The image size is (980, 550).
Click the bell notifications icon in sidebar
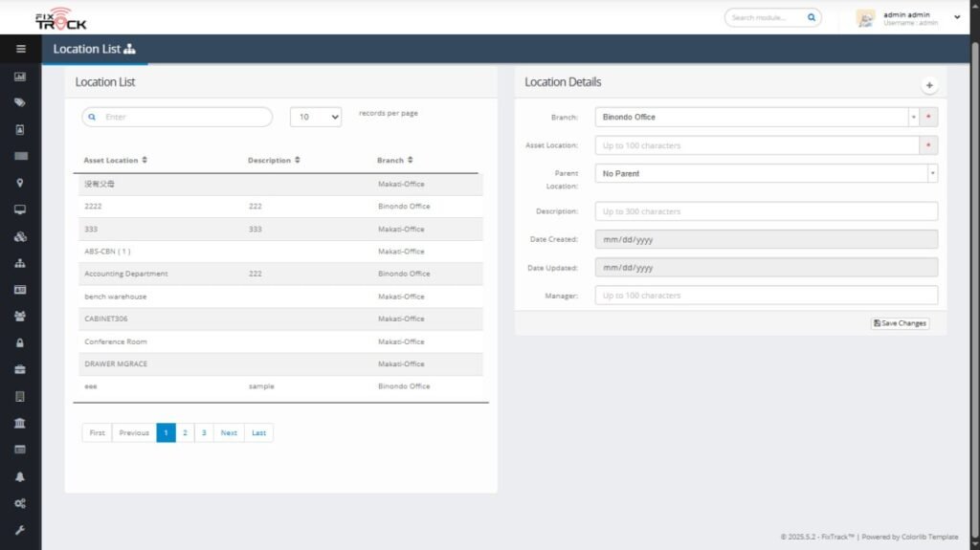click(20, 476)
